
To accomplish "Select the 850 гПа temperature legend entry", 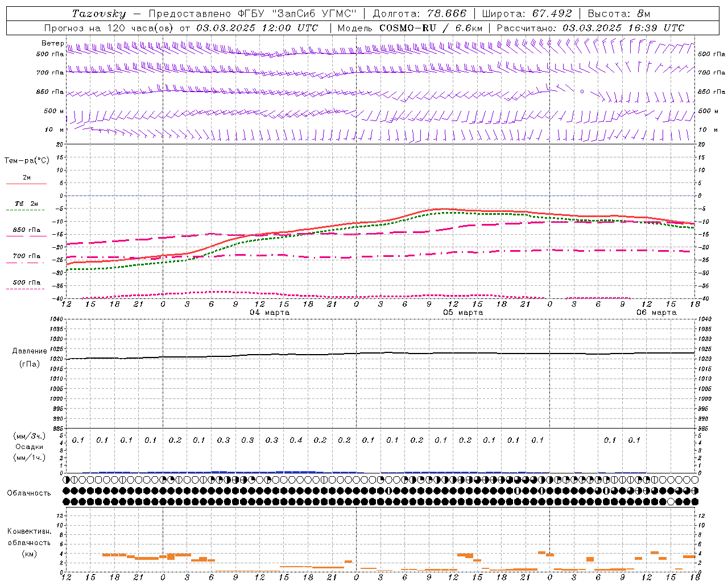I will pyautogui.click(x=26, y=230).
